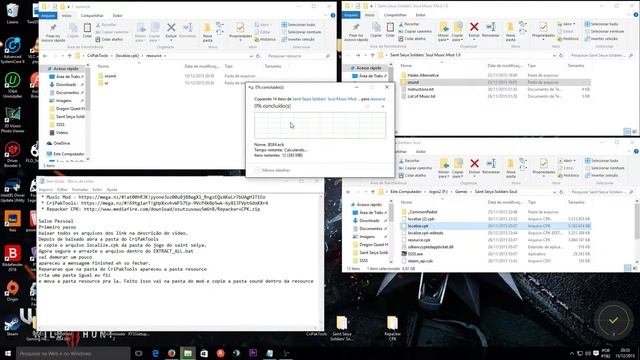Click Selecionar nenhum in Soldiers Soul window
Viewport: 640px width, 360px height.
[604, 168]
